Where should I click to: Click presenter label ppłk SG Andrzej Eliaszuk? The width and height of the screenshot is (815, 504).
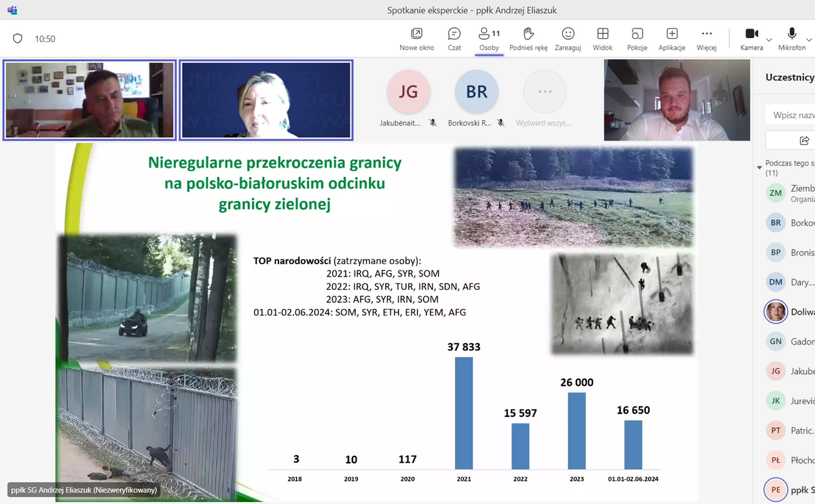[83, 490]
